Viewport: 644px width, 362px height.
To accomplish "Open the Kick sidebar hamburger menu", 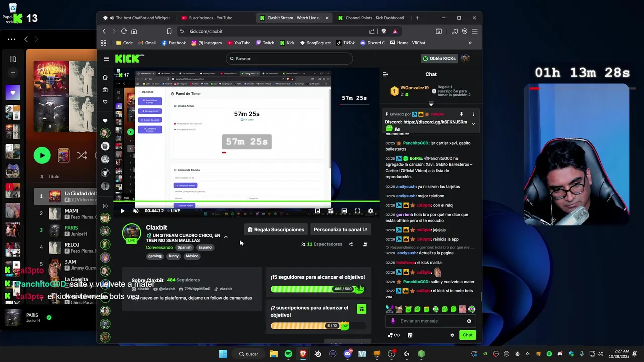I will click(106, 59).
